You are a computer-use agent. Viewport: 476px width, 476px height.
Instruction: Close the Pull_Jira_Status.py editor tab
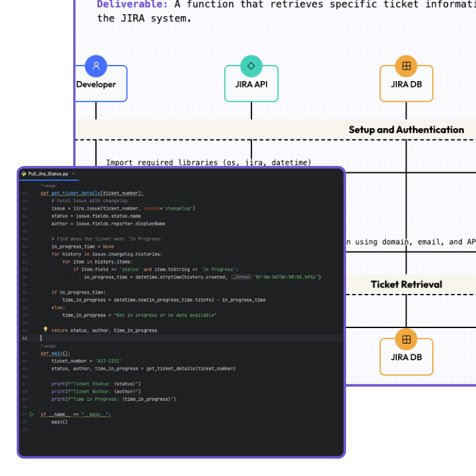coord(73,174)
